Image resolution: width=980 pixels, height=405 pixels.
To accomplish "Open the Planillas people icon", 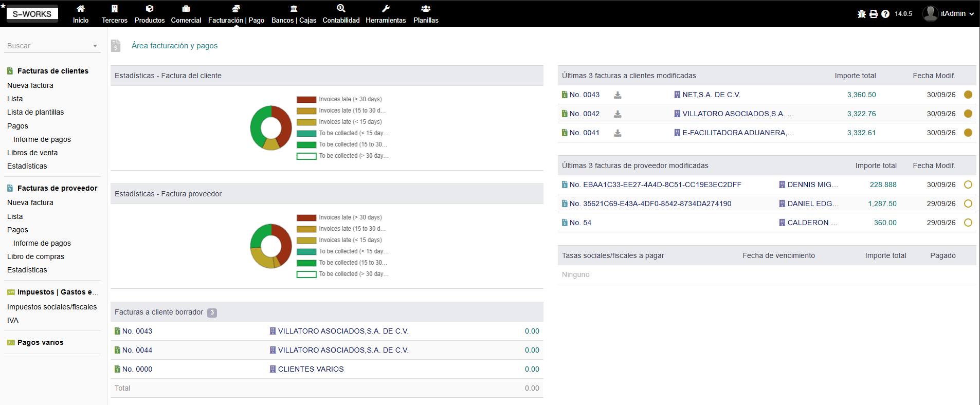I will coord(426,9).
